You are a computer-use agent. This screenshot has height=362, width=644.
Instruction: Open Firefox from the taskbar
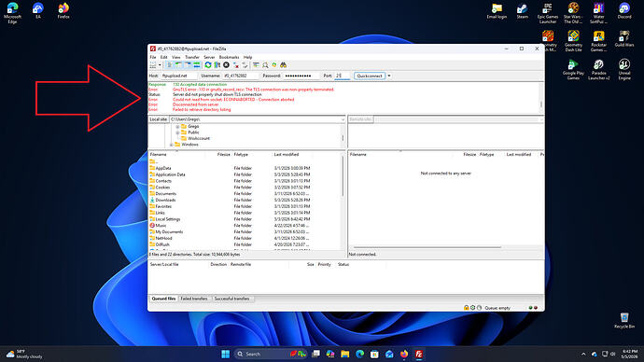coord(404,354)
